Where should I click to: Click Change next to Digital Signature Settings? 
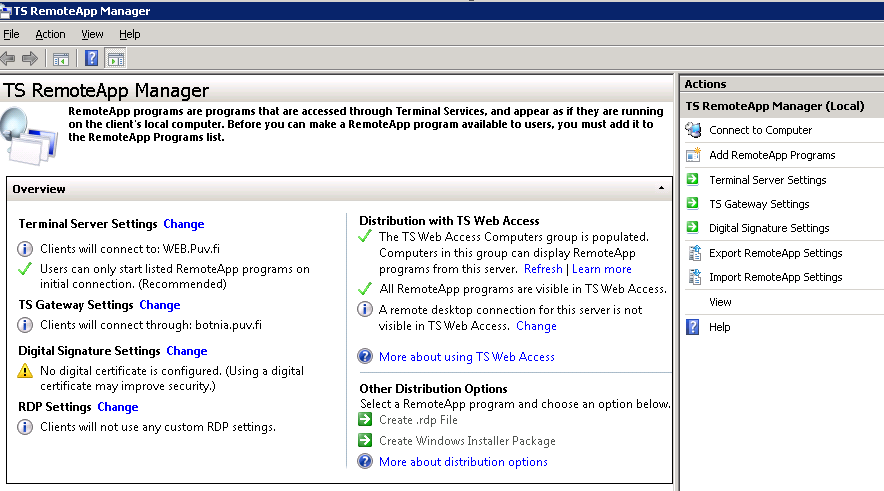point(187,351)
